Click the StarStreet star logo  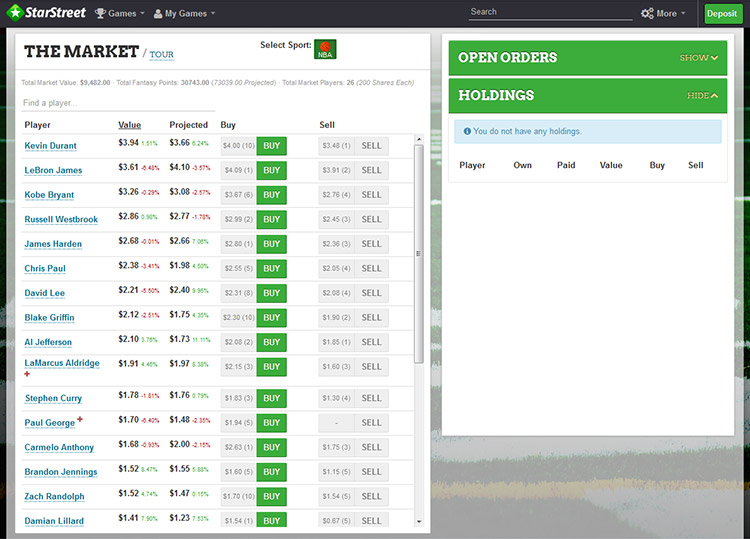[x=15, y=13]
